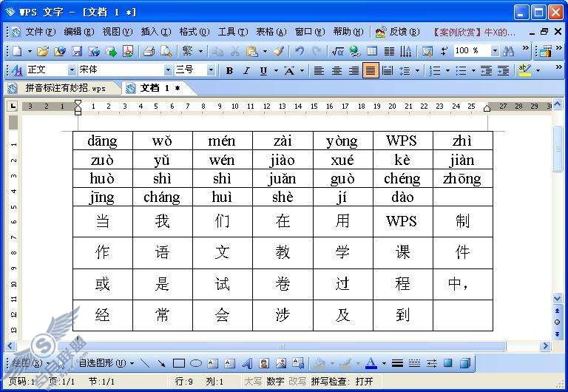Open the 文件(F) menu
The width and height of the screenshot is (568, 392).
(x=40, y=32)
